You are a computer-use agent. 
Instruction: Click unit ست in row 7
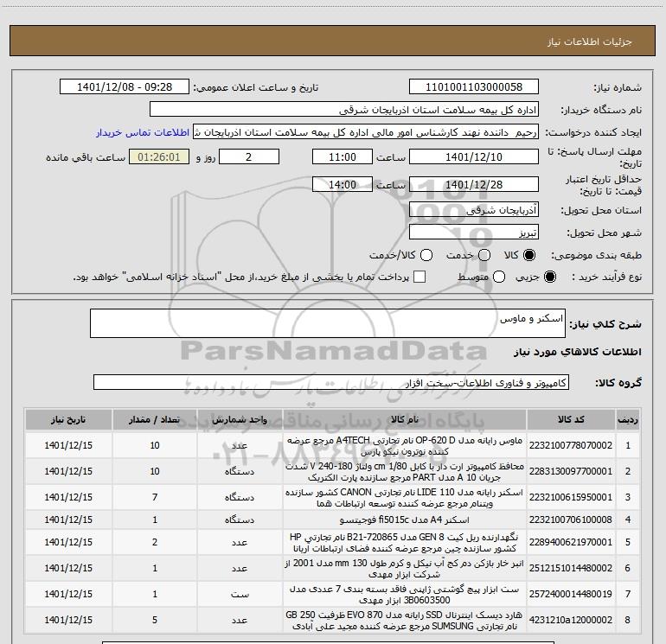click(240, 594)
